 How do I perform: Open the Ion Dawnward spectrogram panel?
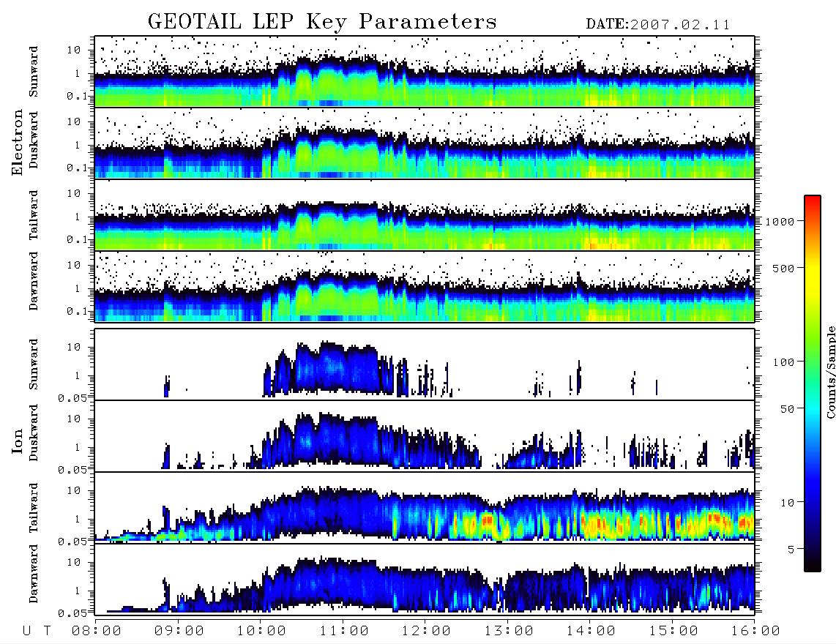pyautogui.click(x=425, y=580)
